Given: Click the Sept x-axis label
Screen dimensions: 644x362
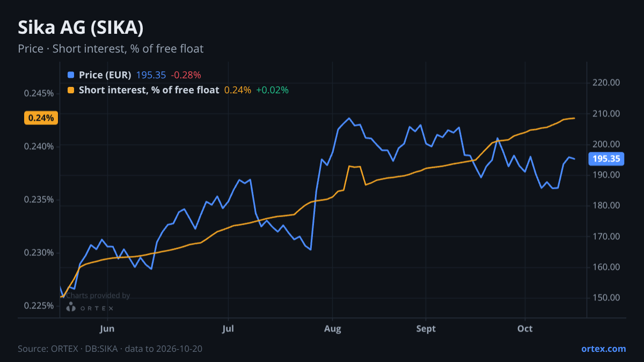Looking at the screenshot, I should tap(426, 328).
